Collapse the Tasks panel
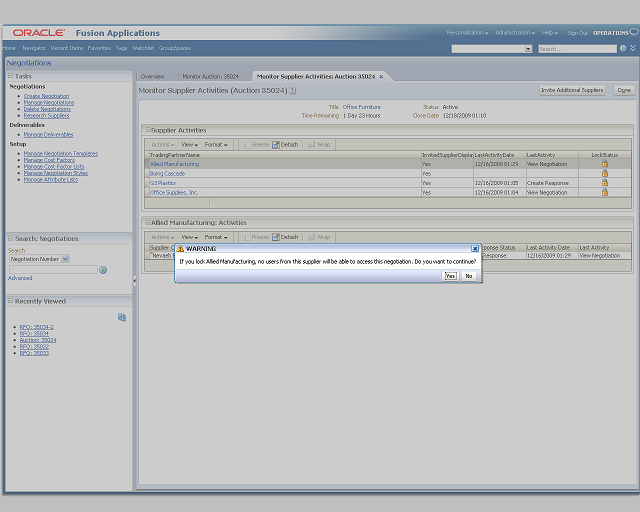 10,76
